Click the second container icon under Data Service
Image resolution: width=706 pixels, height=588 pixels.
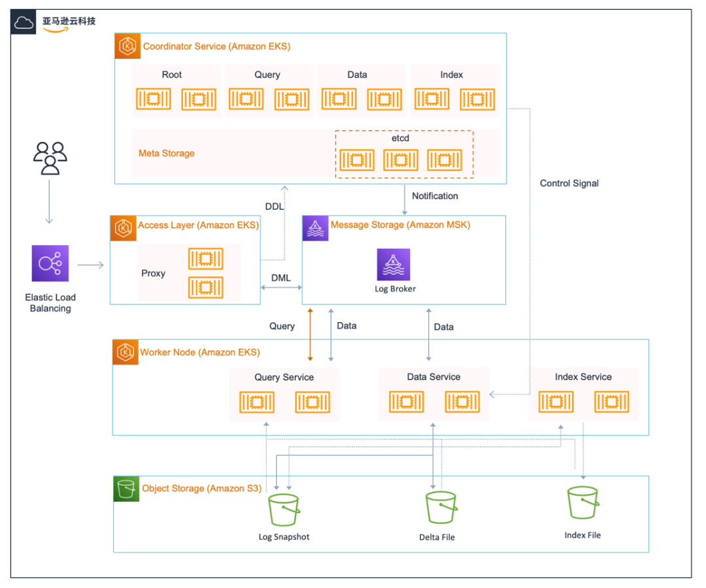(x=462, y=402)
